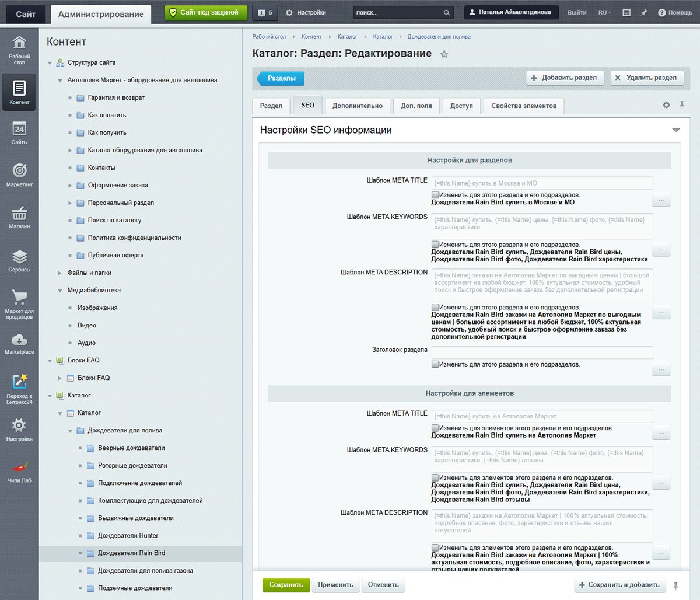Click the Удалить раздел button
The width and height of the screenshot is (700, 600).
point(647,78)
